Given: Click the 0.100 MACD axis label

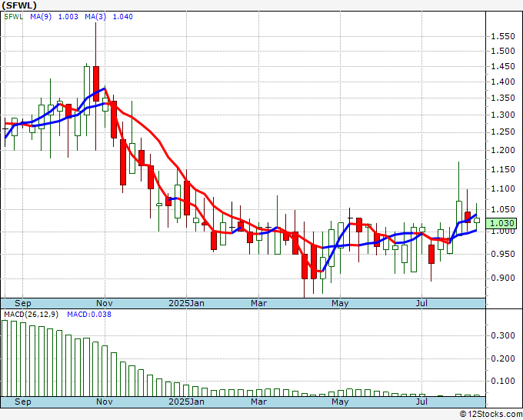Looking at the screenshot, I should click(x=503, y=381).
